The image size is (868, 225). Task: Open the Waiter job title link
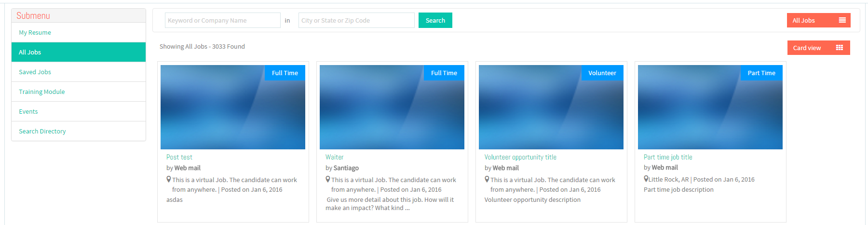tap(334, 157)
